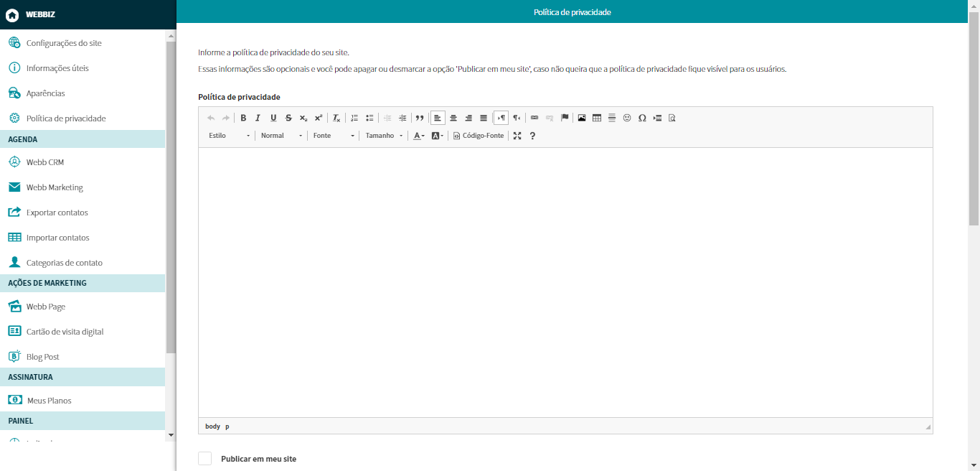
Task: Open Webb CRM from the sidebar
Action: click(x=45, y=162)
